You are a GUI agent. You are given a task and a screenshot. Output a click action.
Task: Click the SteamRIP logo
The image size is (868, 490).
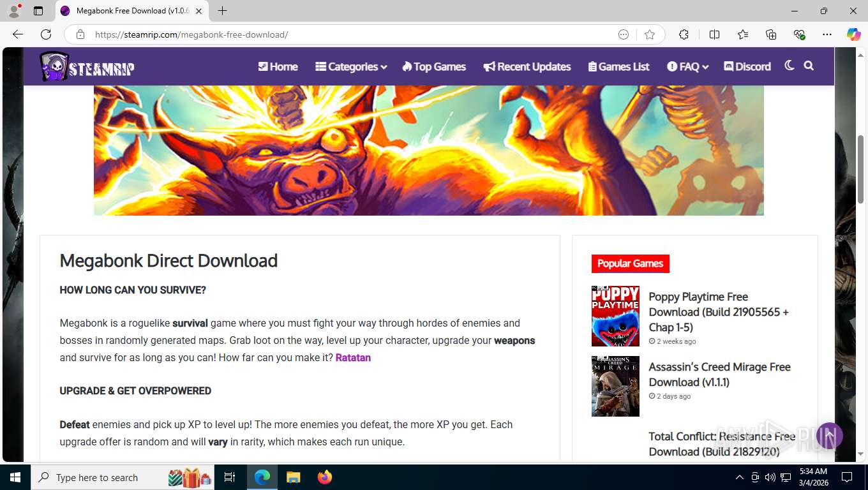(87, 66)
